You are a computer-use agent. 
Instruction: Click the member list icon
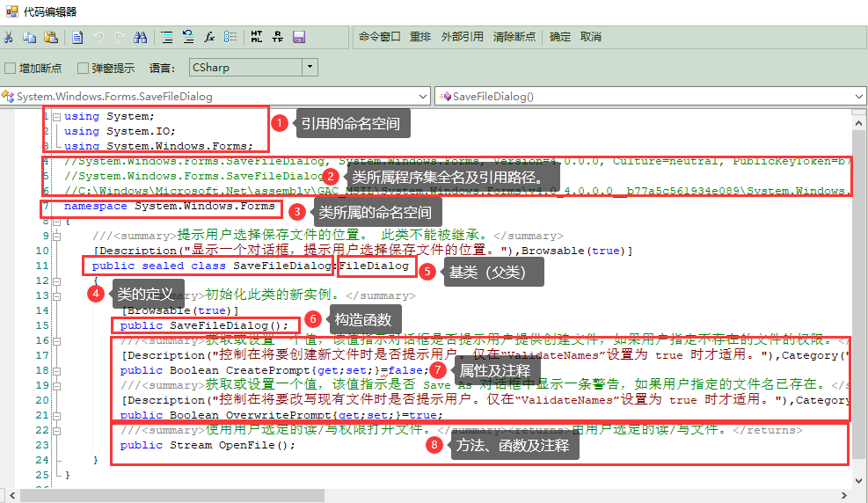[x=230, y=37]
